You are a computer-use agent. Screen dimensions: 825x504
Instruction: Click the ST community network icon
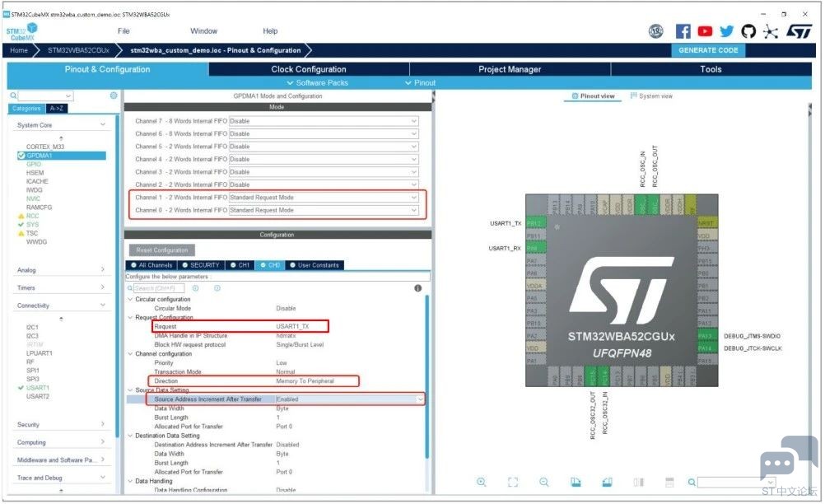[771, 31]
